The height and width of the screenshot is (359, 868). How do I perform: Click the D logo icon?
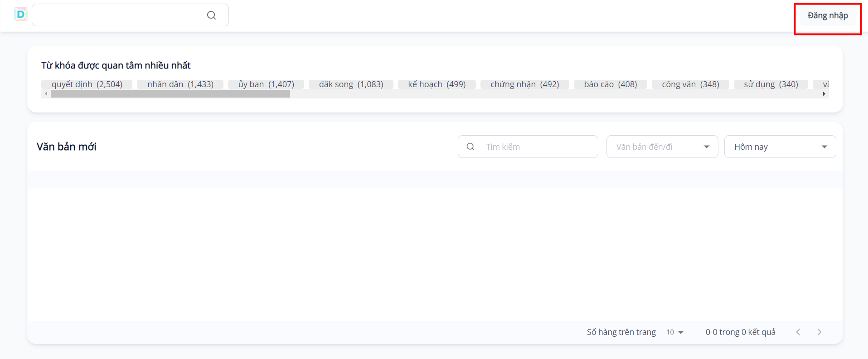[20, 15]
